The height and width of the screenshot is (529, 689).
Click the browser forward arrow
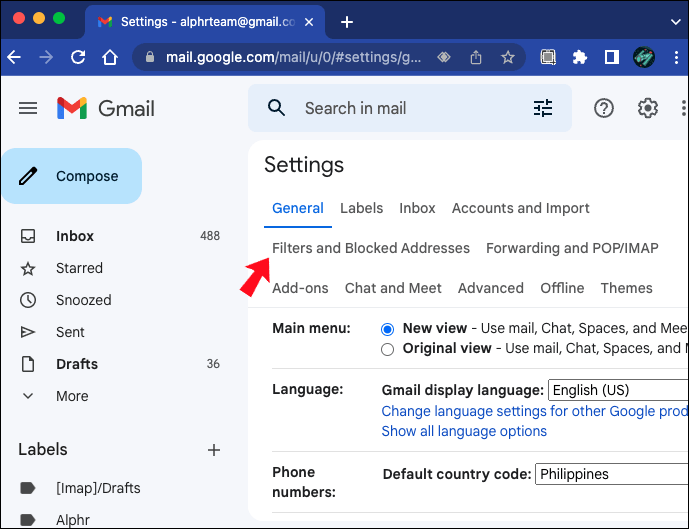[46, 57]
